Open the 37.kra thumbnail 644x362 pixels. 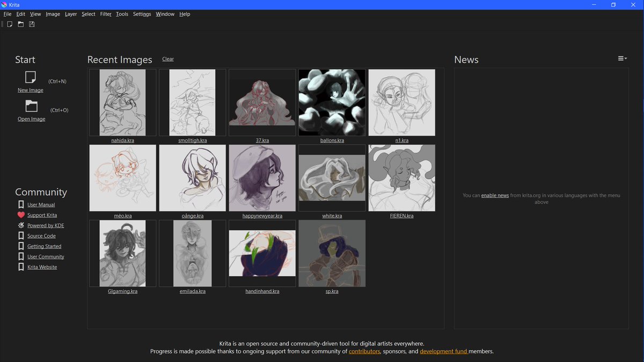262,102
